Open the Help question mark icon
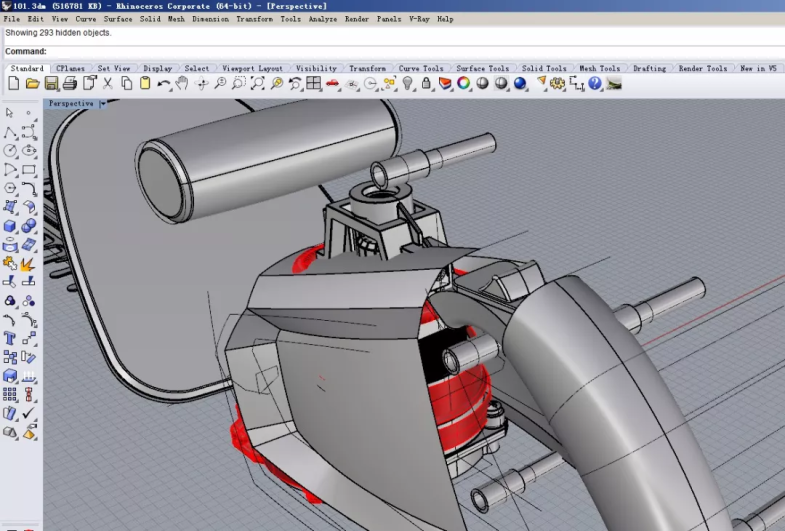785x531 pixels. 596,83
